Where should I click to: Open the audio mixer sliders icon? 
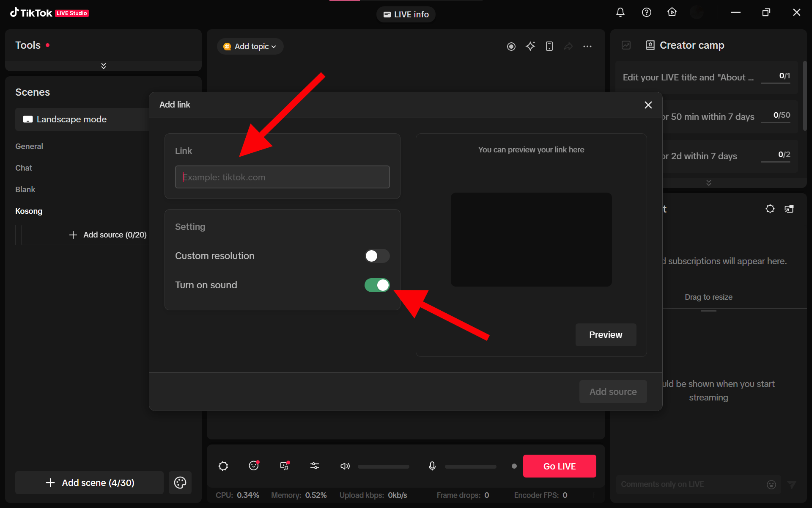315,466
